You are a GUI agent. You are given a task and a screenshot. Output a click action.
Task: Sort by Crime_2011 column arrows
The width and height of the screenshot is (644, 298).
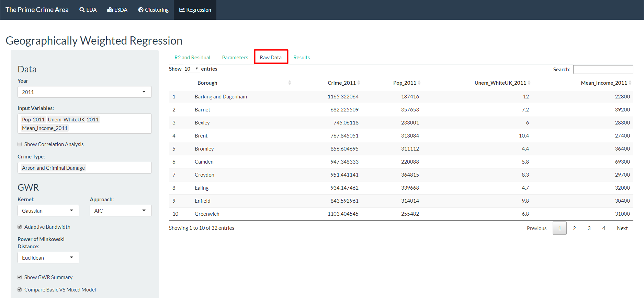point(359,83)
